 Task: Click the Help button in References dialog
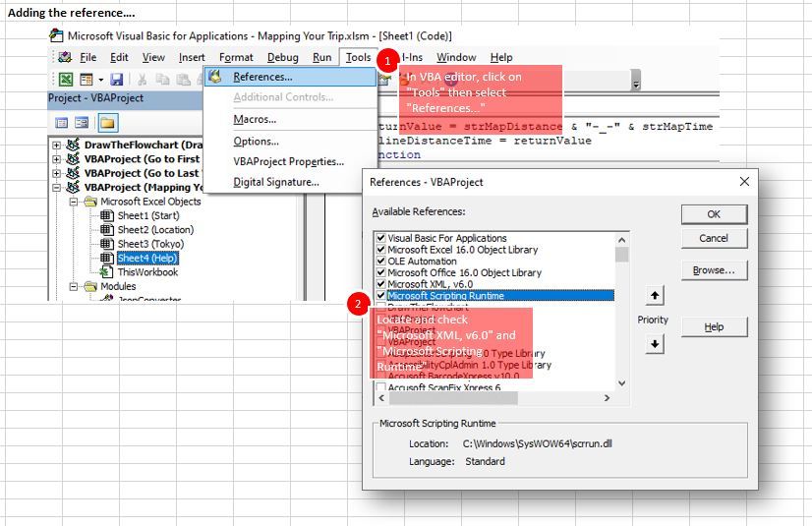pyautogui.click(x=714, y=326)
